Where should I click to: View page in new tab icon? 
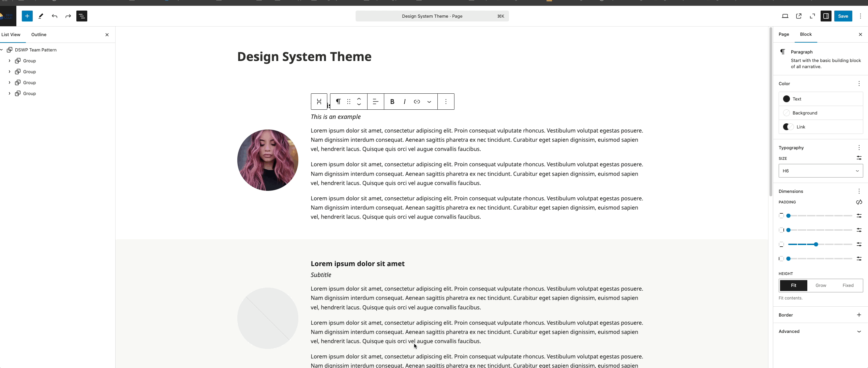799,16
